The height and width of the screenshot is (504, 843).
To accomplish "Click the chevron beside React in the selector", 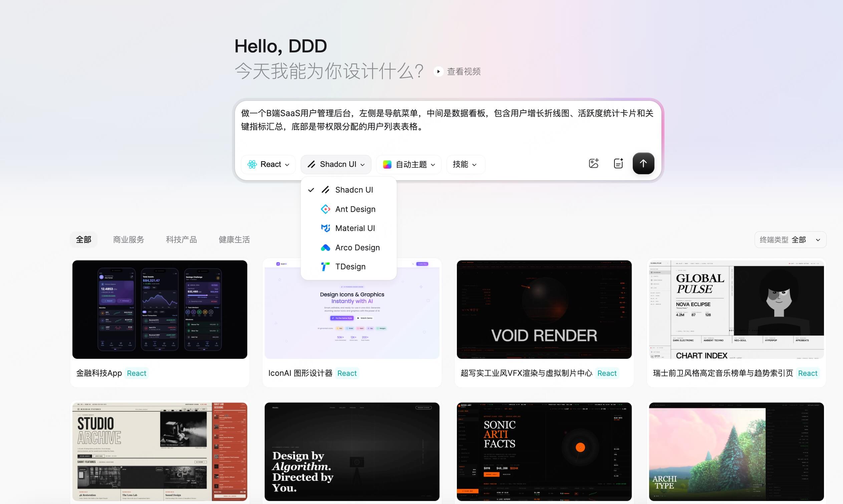I will 287,165.
